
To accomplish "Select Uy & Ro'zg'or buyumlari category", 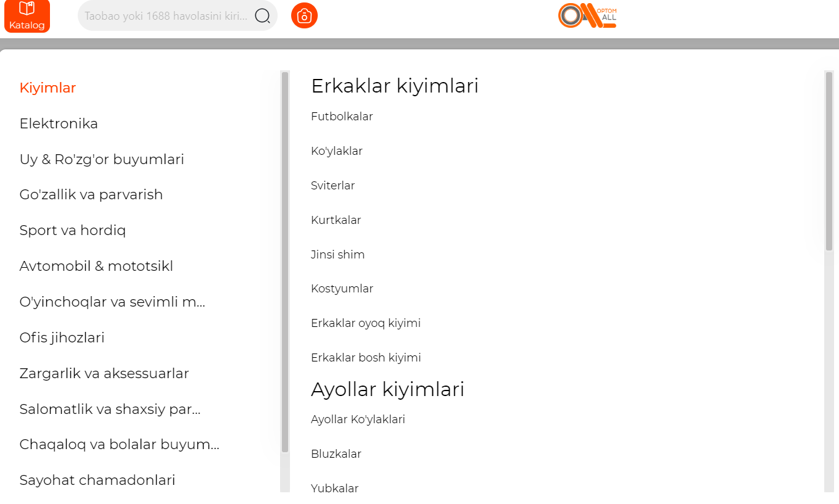I will pos(102,159).
